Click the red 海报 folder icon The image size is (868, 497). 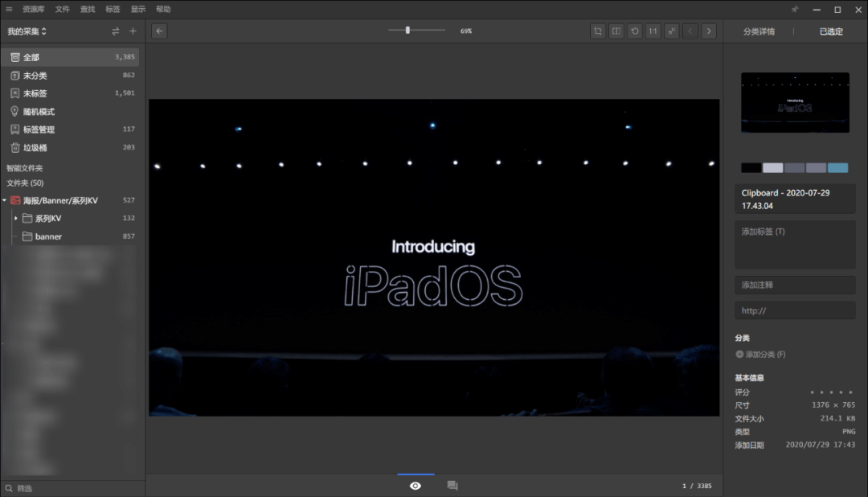15,200
